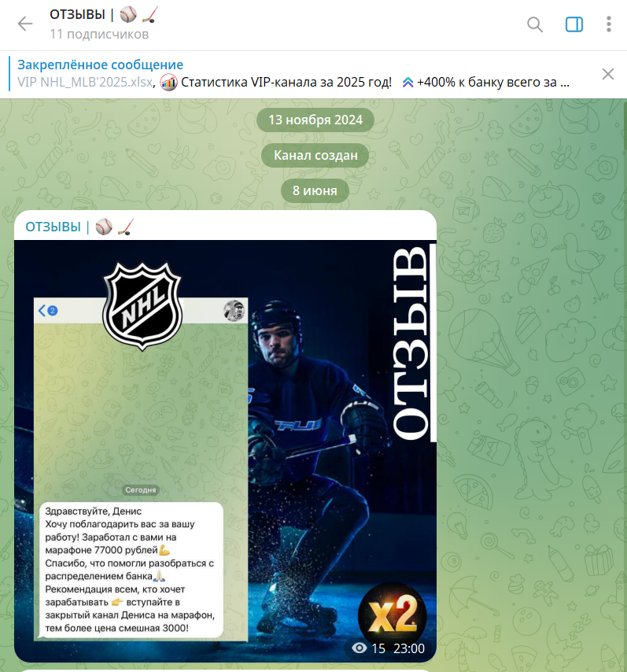
Task: Click the x2 gold badge on the image
Action: click(x=393, y=615)
